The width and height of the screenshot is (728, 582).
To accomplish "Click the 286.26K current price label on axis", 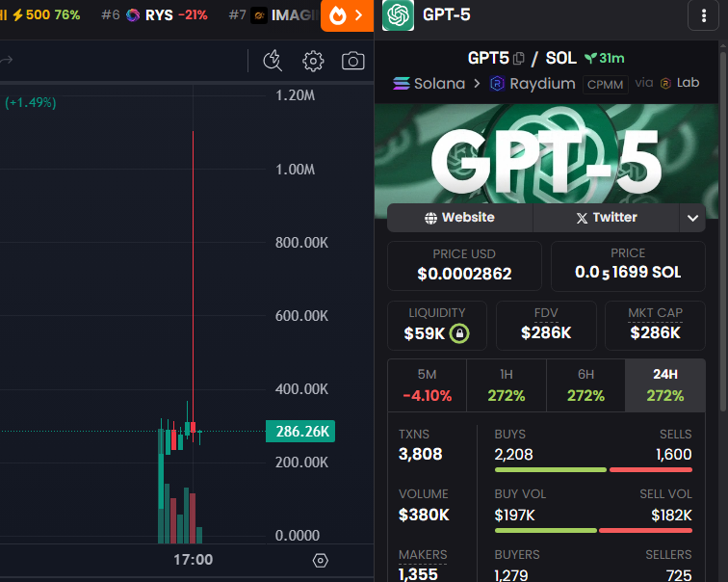I will [300, 432].
